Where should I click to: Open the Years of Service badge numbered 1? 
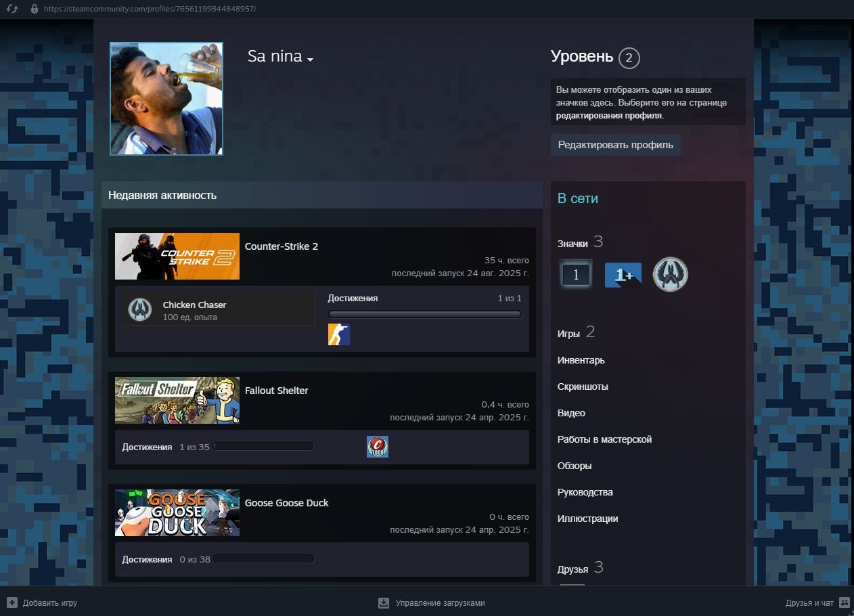click(x=576, y=274)
